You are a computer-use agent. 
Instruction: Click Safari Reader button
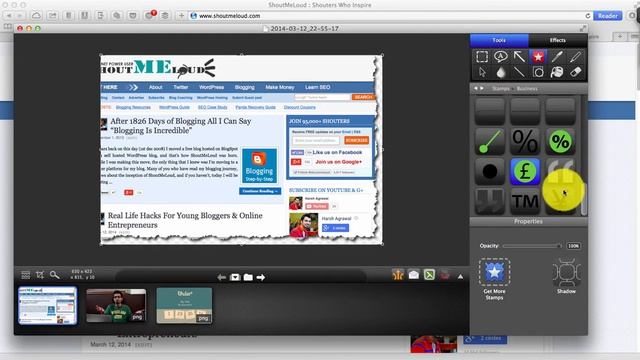(x=607, y=16)
